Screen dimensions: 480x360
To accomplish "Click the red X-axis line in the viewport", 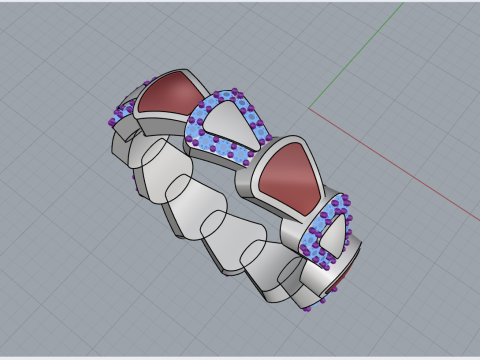I will click(394, 164).
